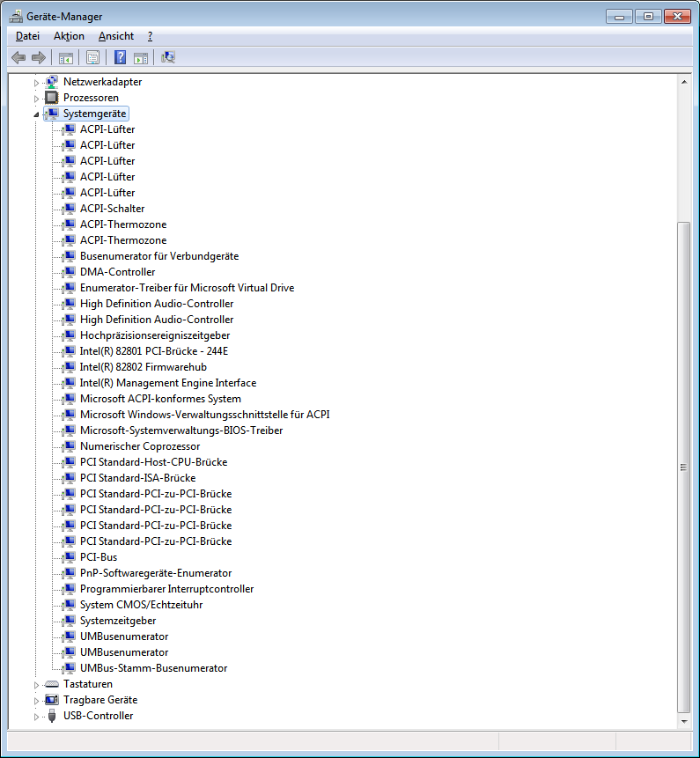Click the icon beside Microsoft ACPI-konformes System
The height and width of the screenshot is (758, 700).
coord(70,399)
